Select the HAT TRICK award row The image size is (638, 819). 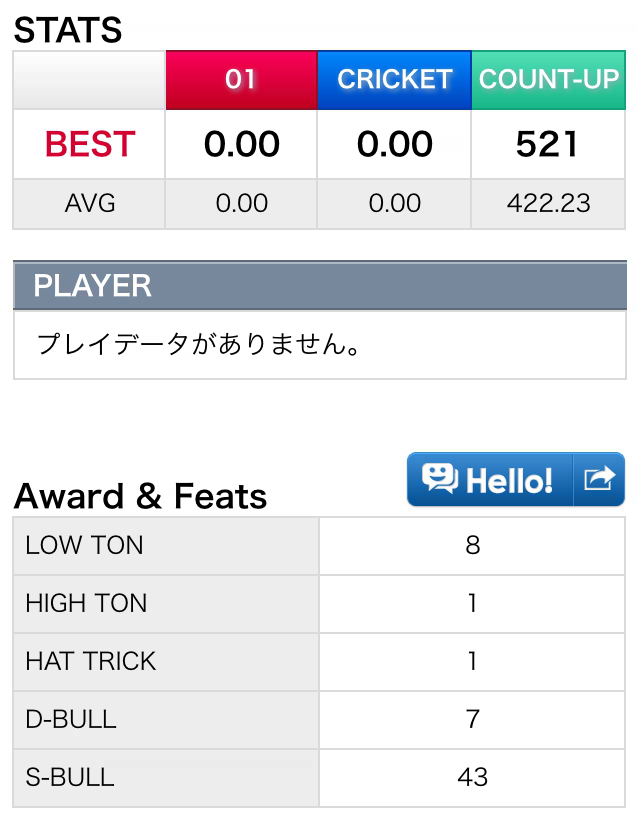click(319, 662)
